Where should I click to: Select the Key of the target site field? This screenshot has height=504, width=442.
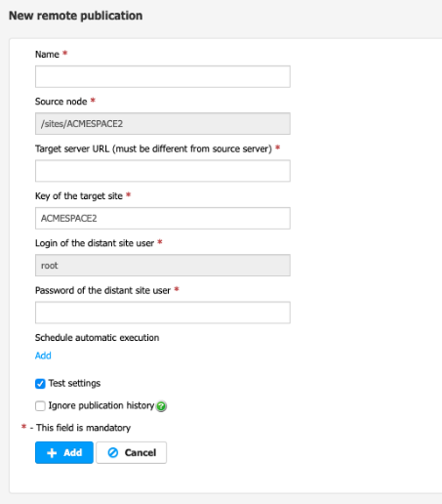click(163, 218)
